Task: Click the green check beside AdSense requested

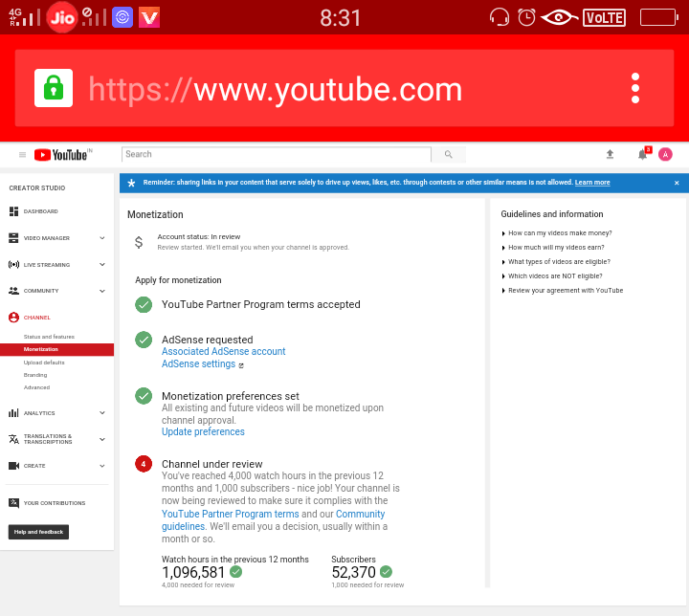Action: tap(144, 340)
